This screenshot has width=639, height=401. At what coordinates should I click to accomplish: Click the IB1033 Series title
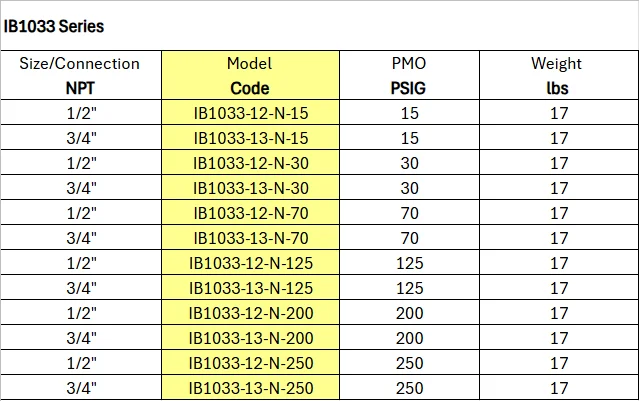click(54, 26)
